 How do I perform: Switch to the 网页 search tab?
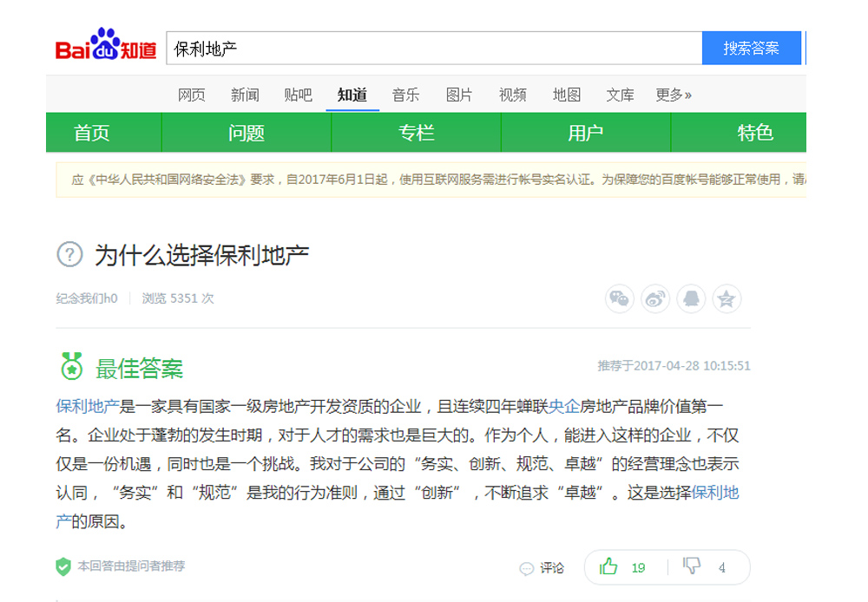click(x=192, y=95)
